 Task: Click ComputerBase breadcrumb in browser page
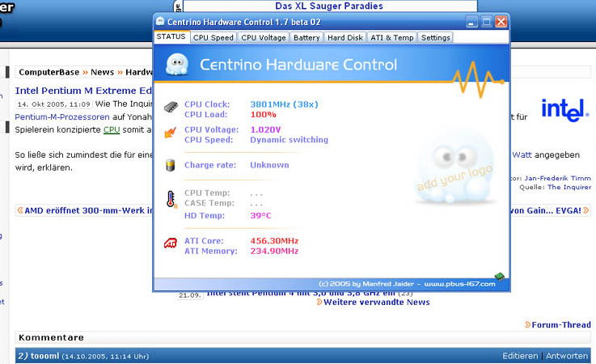pos(49,72)
